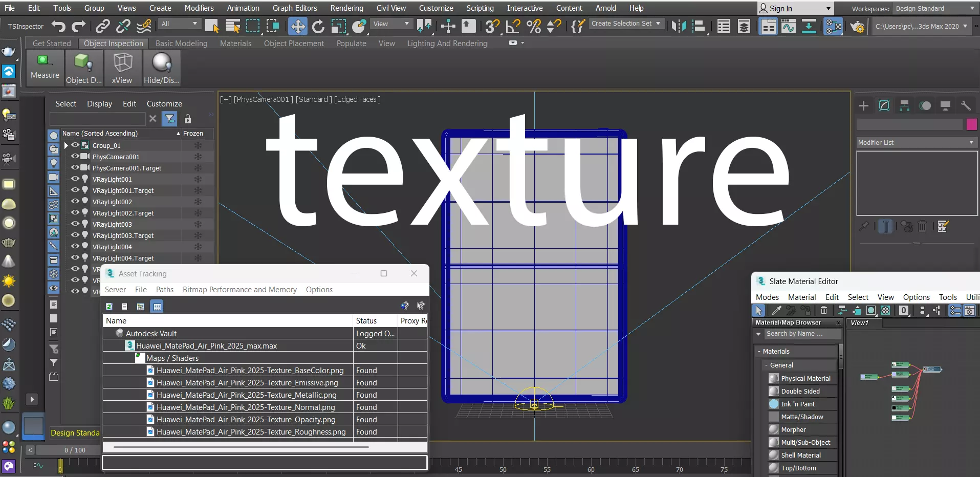
Task: Click the Object D... ribbon button
Action: 84,67
